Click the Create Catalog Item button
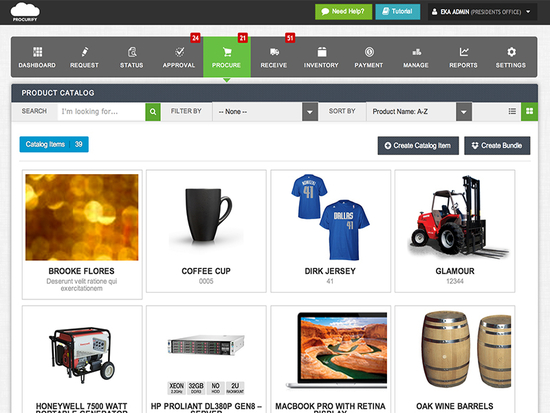The image size is (550, 413). click(418, 146)
